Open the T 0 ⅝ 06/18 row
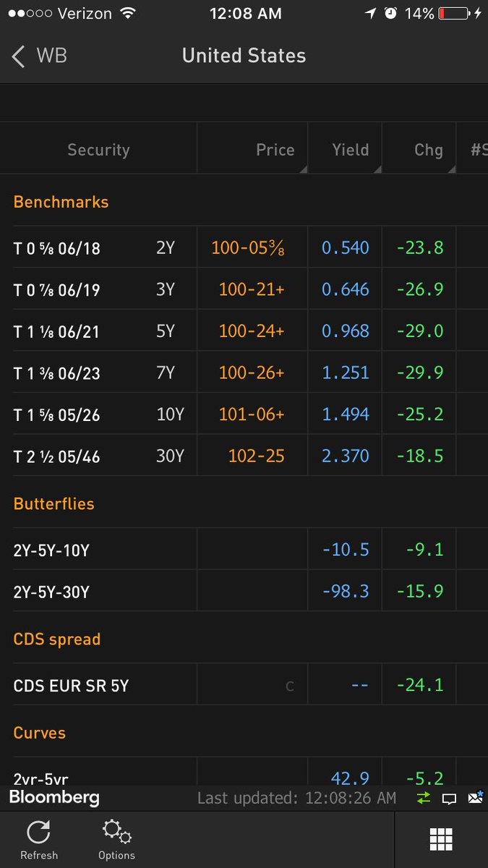Image resolution: width=488 pixels, height=868 pixels. click(x=244, y=247)
